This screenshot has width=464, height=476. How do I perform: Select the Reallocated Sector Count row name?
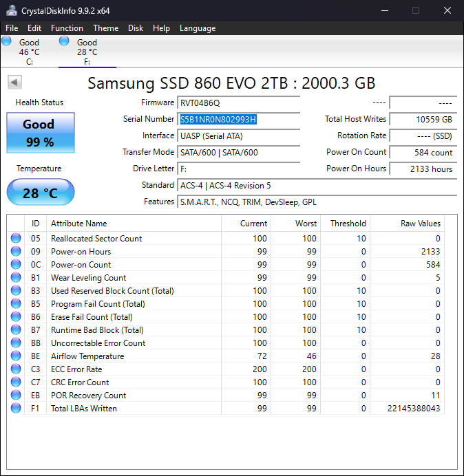pyautogui.click(x=96, y=239)
